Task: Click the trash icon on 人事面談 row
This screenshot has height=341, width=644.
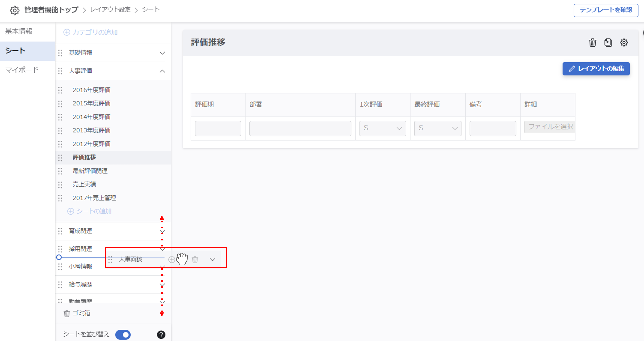Action: tap(195, 260)
